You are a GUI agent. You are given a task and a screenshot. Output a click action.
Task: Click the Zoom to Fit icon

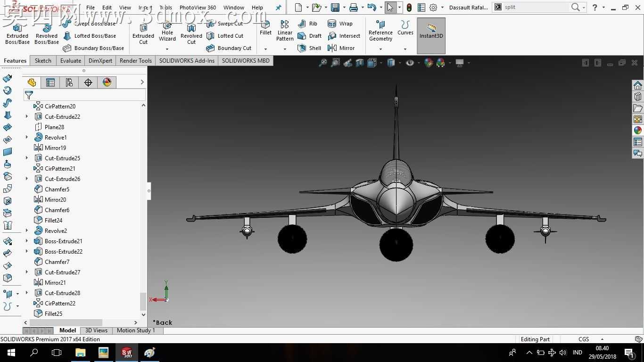pos(323,63)
